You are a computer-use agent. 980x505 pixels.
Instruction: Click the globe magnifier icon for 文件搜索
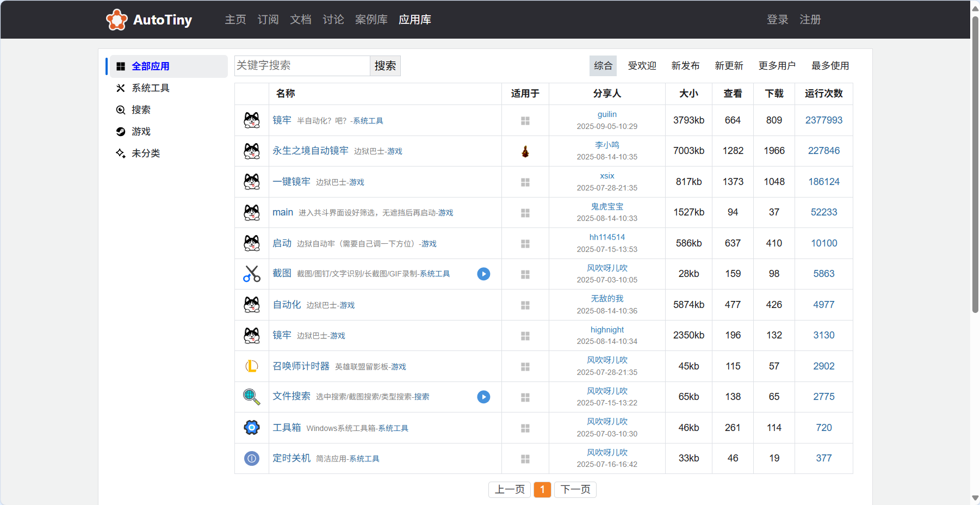click(252, 397)
